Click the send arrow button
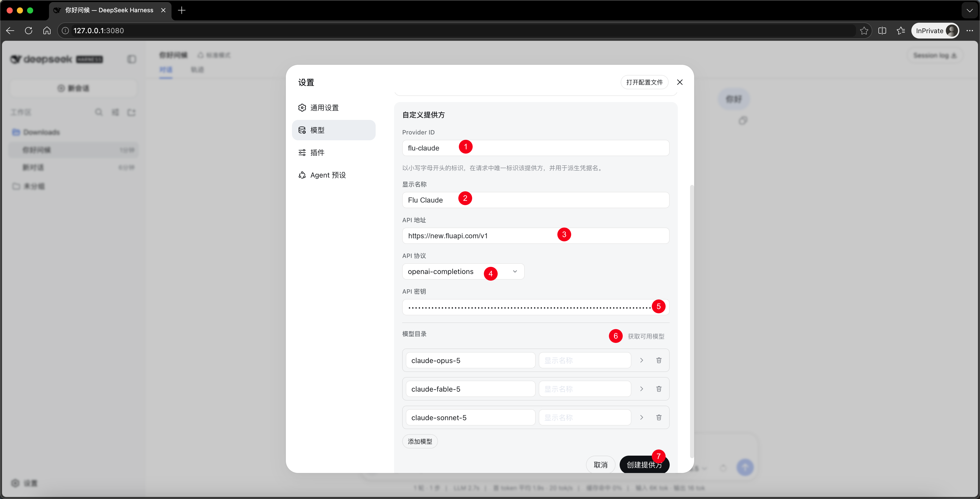The height and width of the screenshot is (499, 980). click(x=745, y=467)
